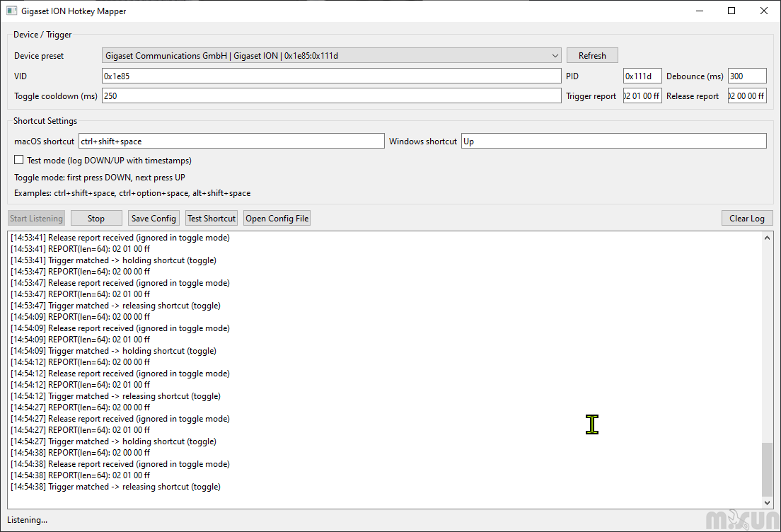781x532 pixels.
Task: Clear the log output
Action: click(x=746, y=219)
